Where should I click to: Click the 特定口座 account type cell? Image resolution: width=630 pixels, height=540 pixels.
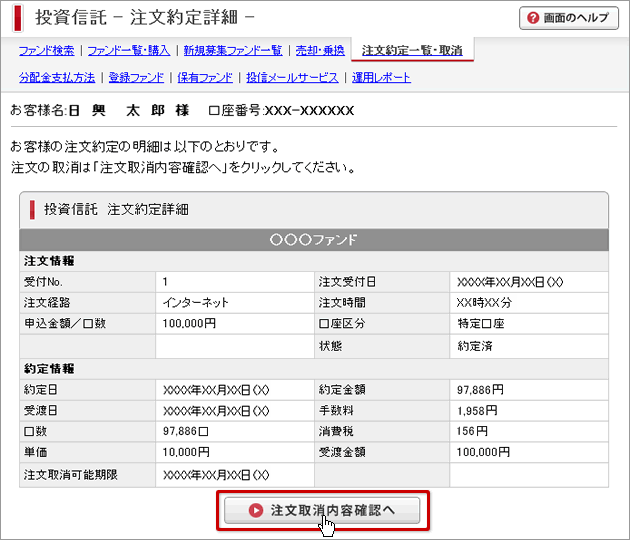pos(481,324)
